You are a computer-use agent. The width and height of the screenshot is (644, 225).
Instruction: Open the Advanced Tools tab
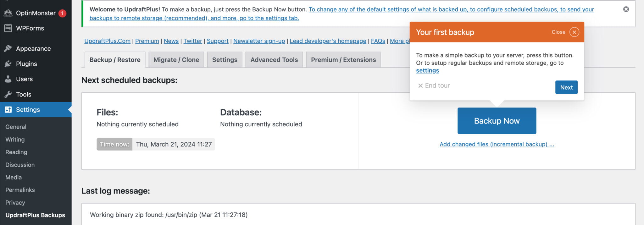(x=274, y=60)
